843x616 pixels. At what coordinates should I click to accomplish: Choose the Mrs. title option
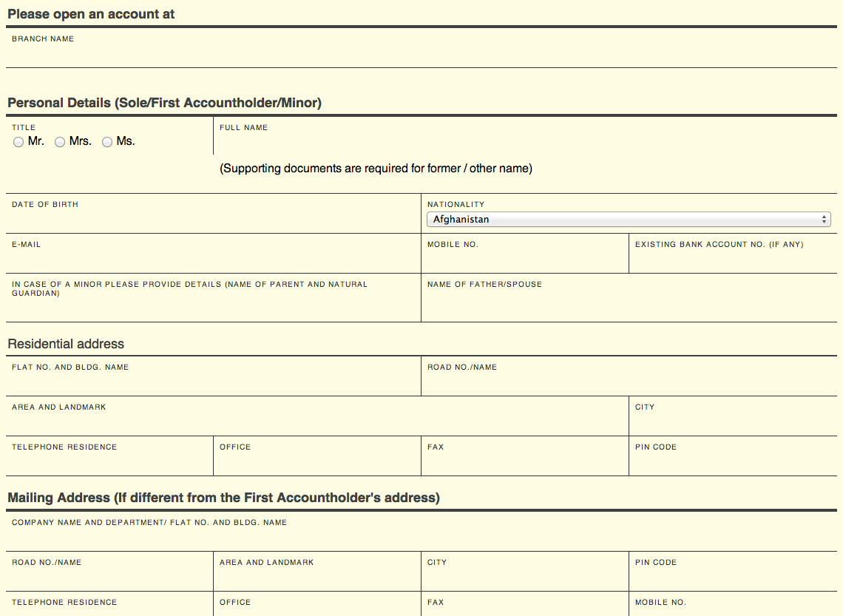point(60,142)
